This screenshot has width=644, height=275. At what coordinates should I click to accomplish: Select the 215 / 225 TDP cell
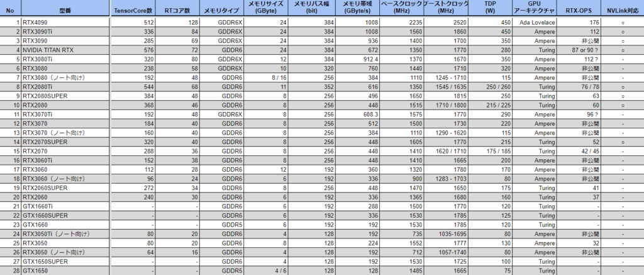[x=491, y=105]
